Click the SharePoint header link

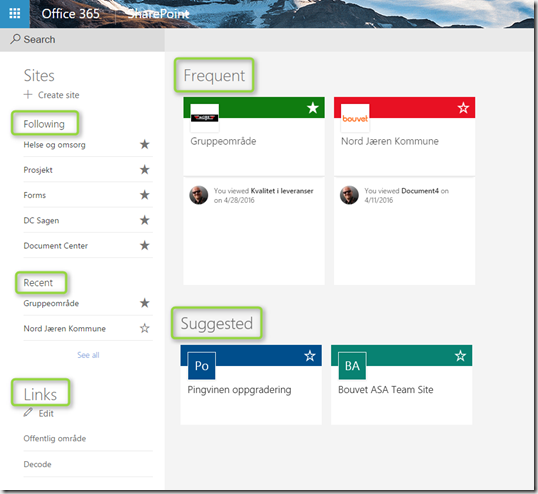pos(158,14)
